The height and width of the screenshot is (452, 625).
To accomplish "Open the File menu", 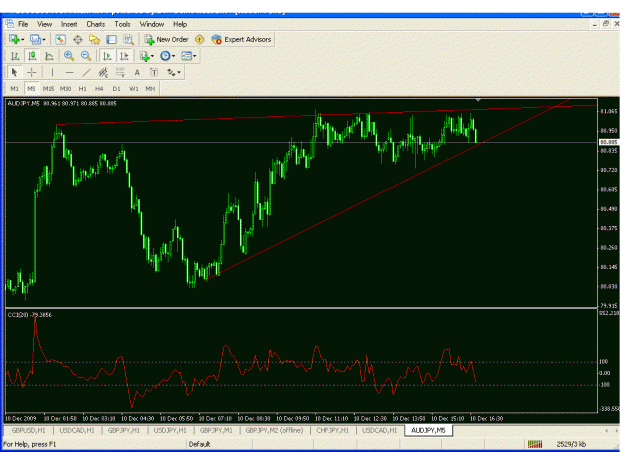I will click(23, 24).
